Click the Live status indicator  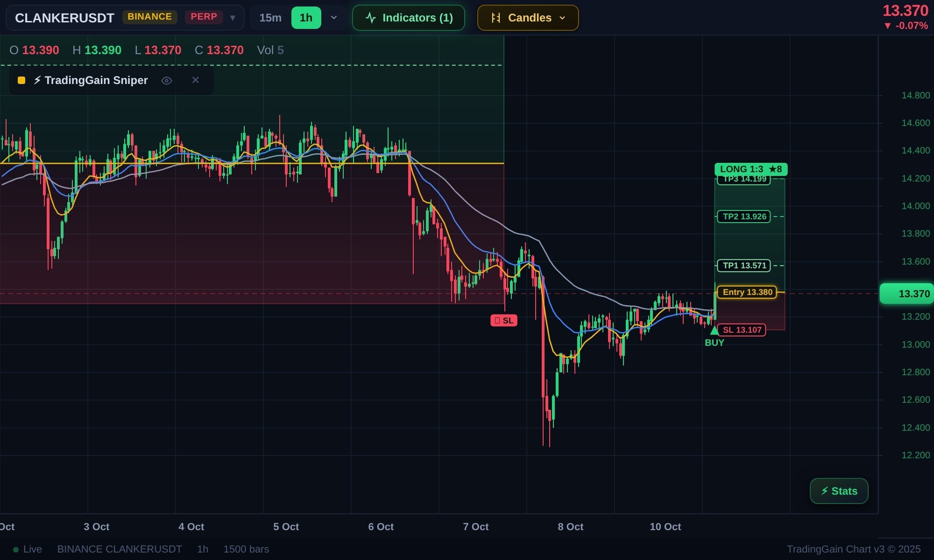[28, 549]
